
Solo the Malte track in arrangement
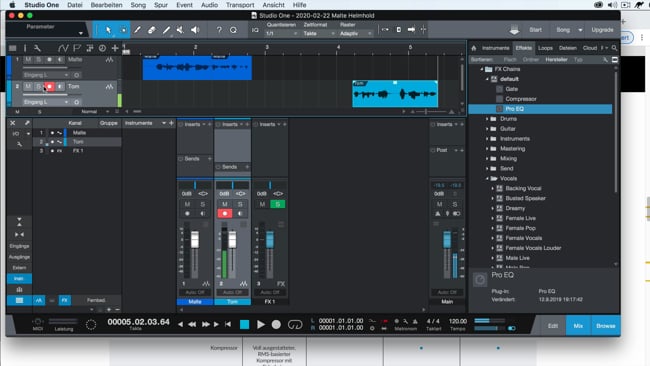[x=39, y=60]
